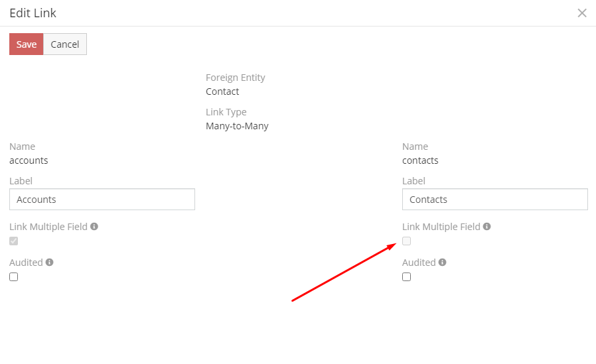Image resolution: width=596 pixels, height=364 pixels.
Task: Enable Audited checkbox under the contacts link
Action: [407, 277]
